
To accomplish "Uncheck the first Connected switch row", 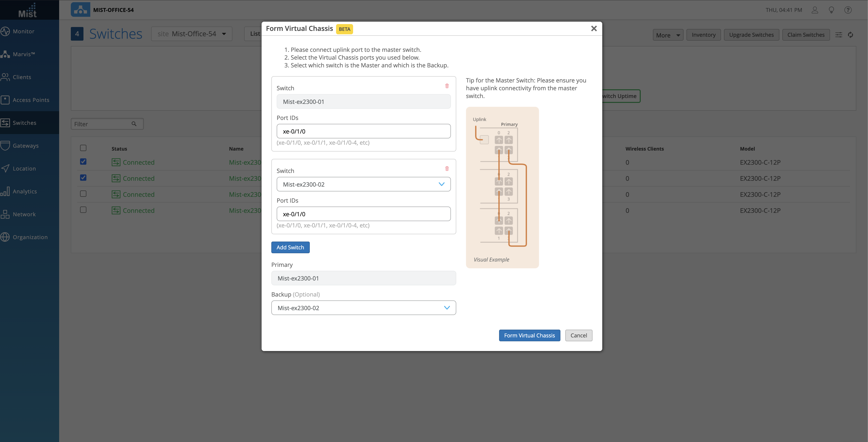I will [83, 162].
